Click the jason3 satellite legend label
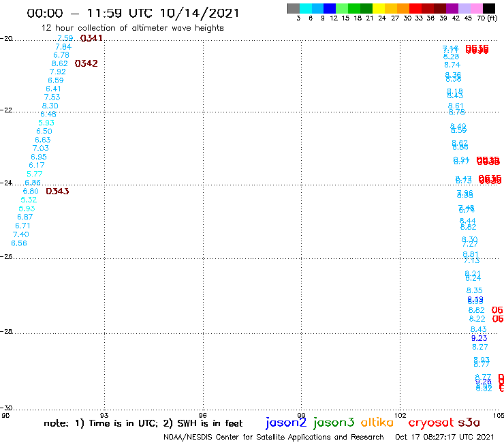This screenshot has width=504, height=443. tap(334, 423)
